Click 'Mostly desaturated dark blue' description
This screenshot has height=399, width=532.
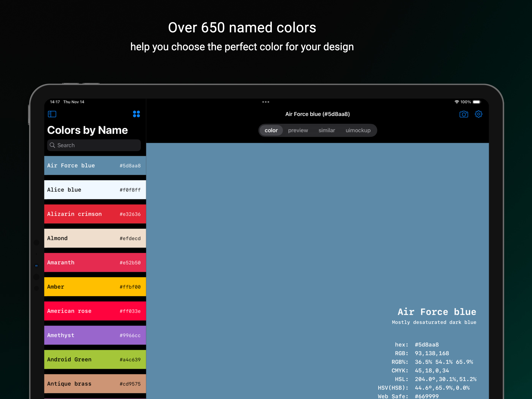coord(434,322)
